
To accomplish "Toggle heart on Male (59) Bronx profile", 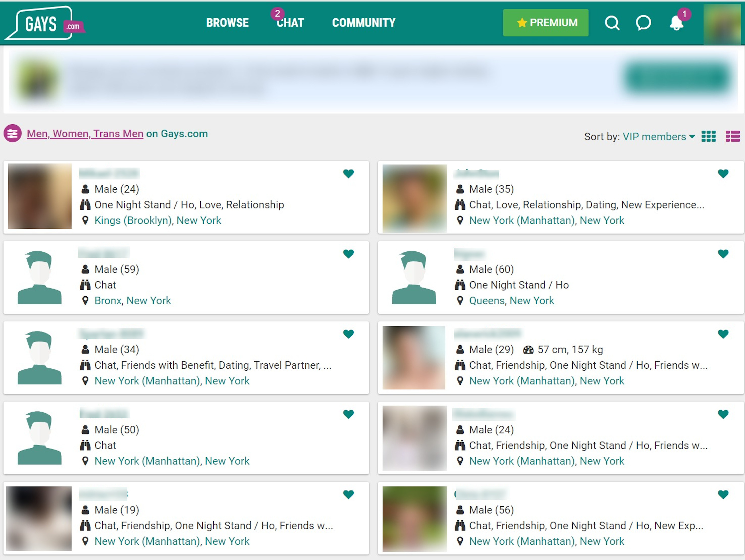I will pyautogui.click(x=348, y=254).
